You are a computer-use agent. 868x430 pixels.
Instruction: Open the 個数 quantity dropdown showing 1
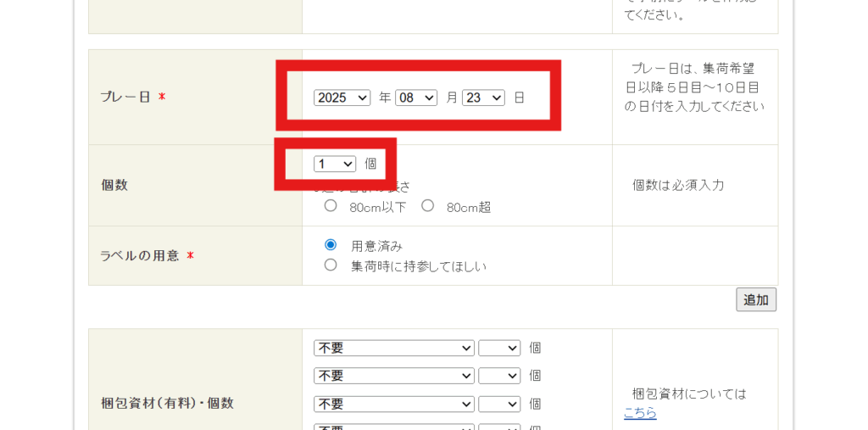(335, 164)
